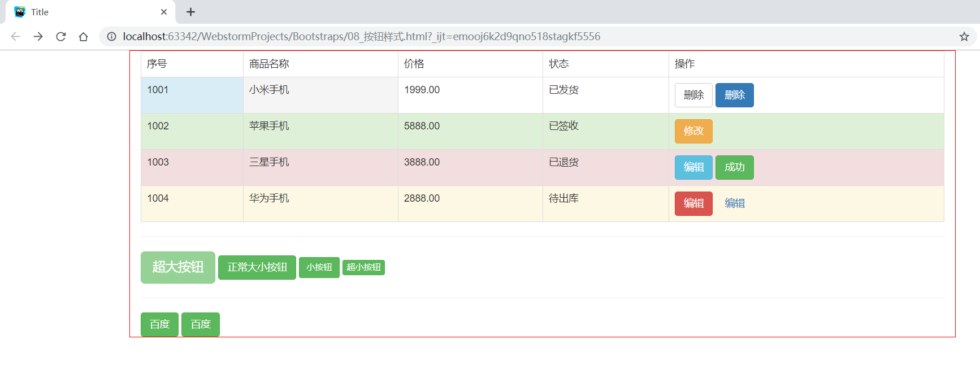Click the 超小按钮 extra-small button
980x391 pixels.
tap(363, 267)
